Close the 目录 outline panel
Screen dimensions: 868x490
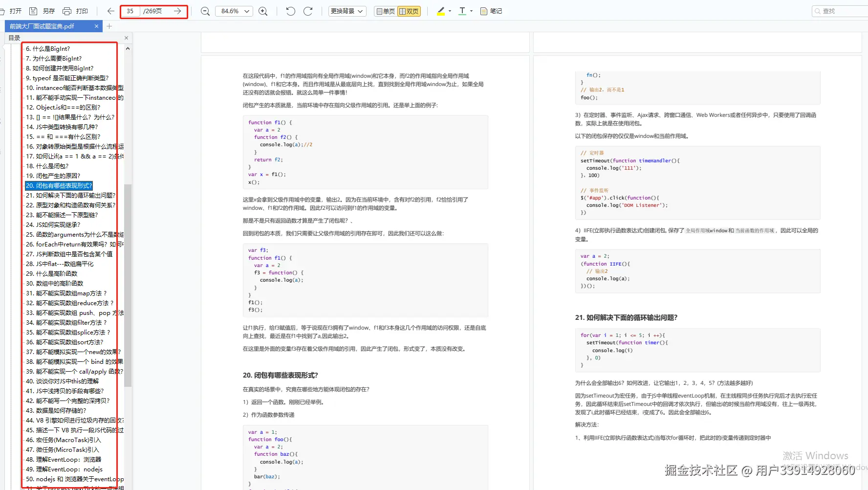(126, 38)
